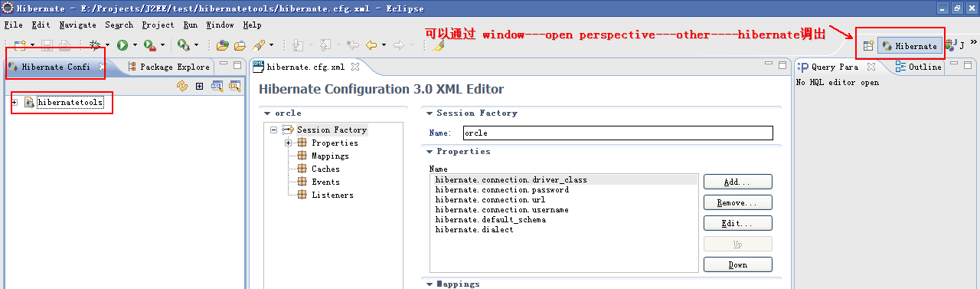Switch to the Outline tab
The image size is (980, 289).
click(x=919, y=67)
